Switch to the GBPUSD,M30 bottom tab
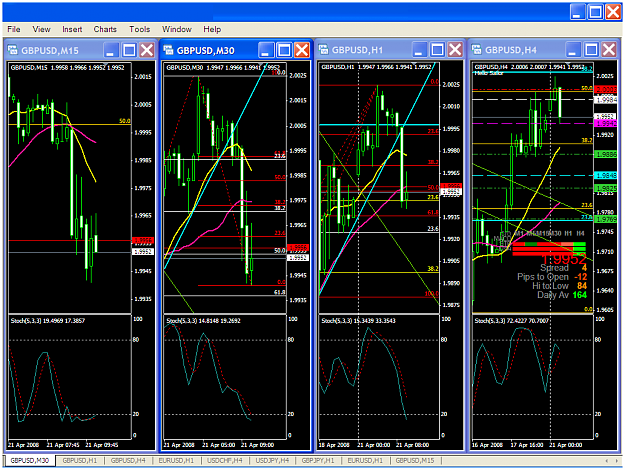 [x=29, y=460]
